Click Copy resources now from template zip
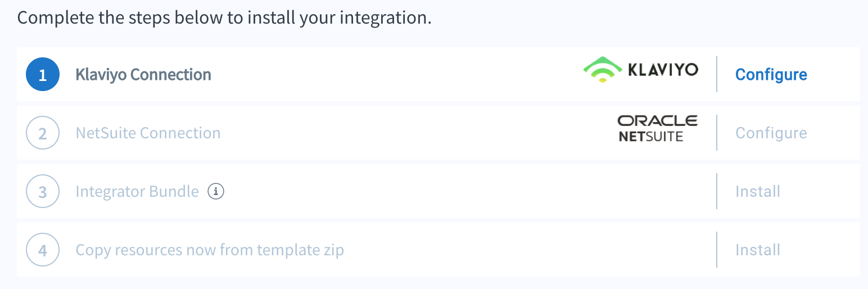 pos(210,250)
